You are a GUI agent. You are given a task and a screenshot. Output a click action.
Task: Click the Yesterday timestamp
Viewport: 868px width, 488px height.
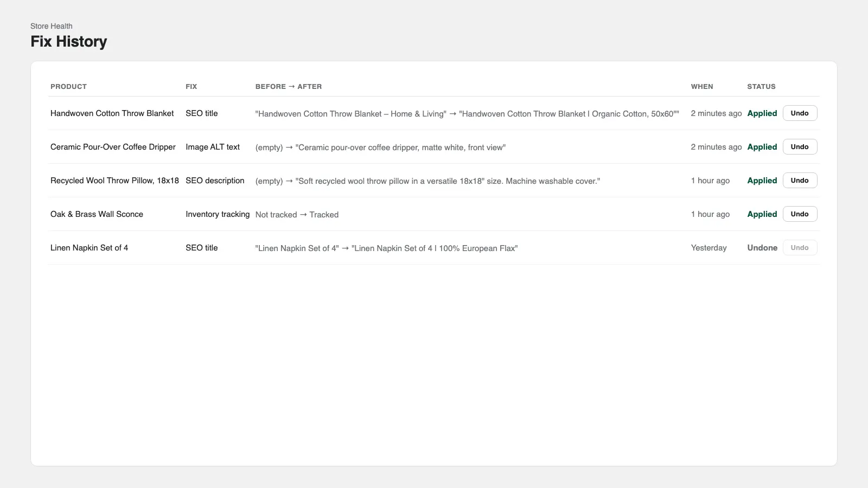tap(709, 248)
